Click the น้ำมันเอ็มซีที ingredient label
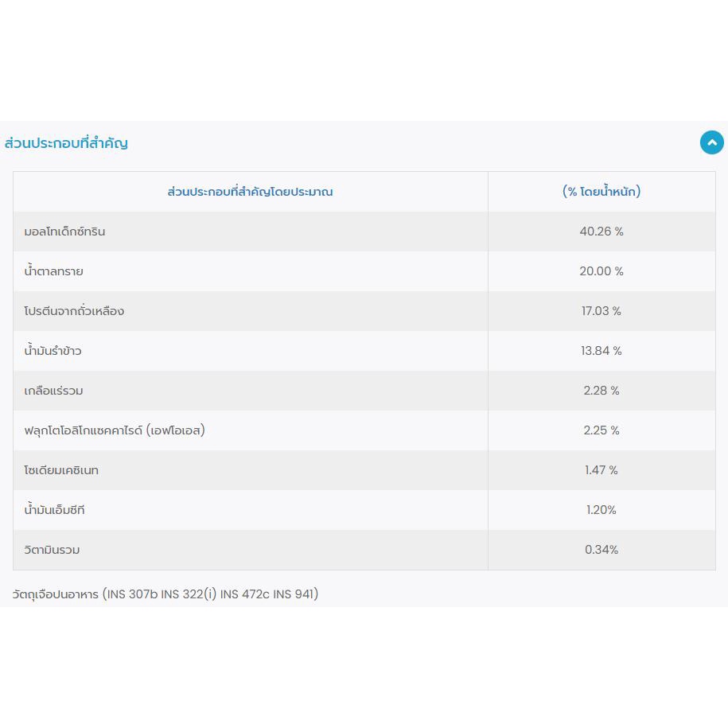Viewport: 728px width, 728px height. click(54, 510)
